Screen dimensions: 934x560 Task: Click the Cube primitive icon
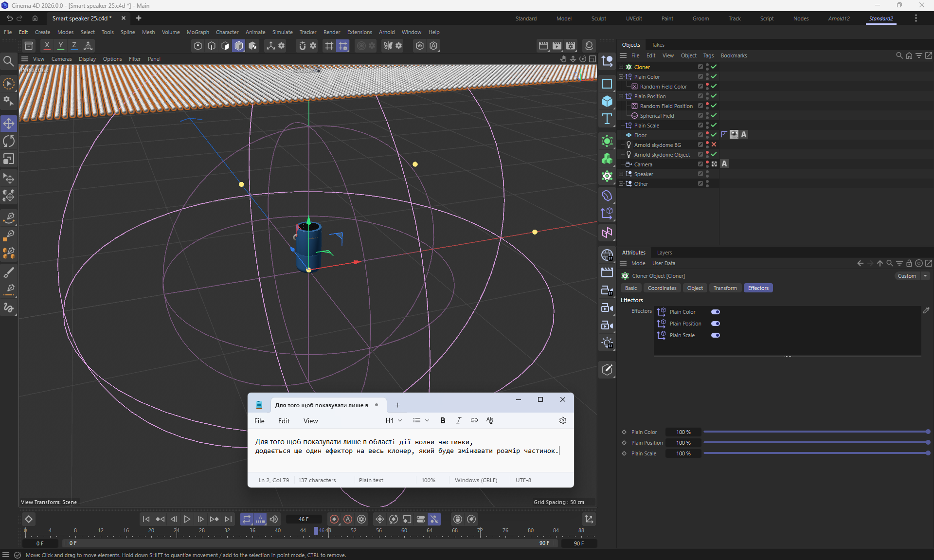click(607, 101)
